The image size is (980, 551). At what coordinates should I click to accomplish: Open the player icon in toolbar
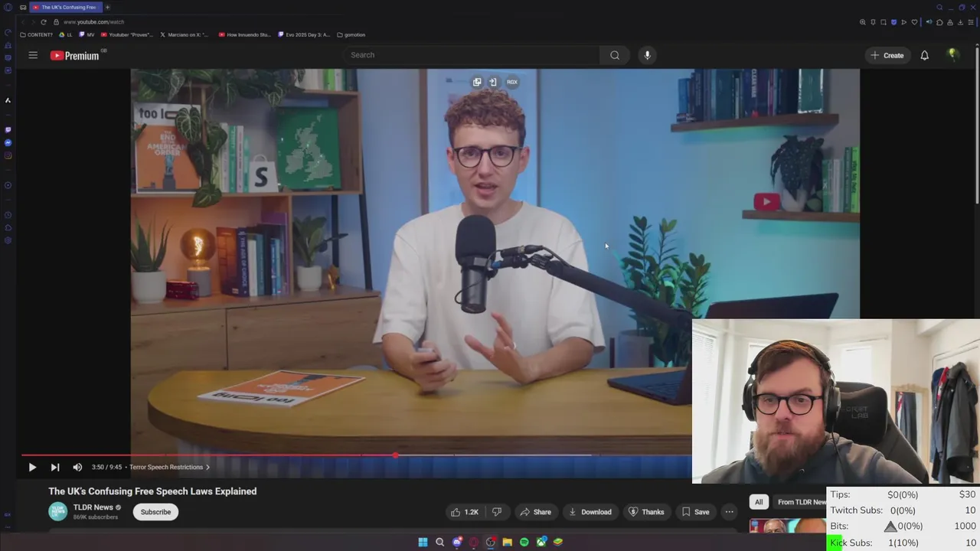pyautogui.click(x=903, y=22)
